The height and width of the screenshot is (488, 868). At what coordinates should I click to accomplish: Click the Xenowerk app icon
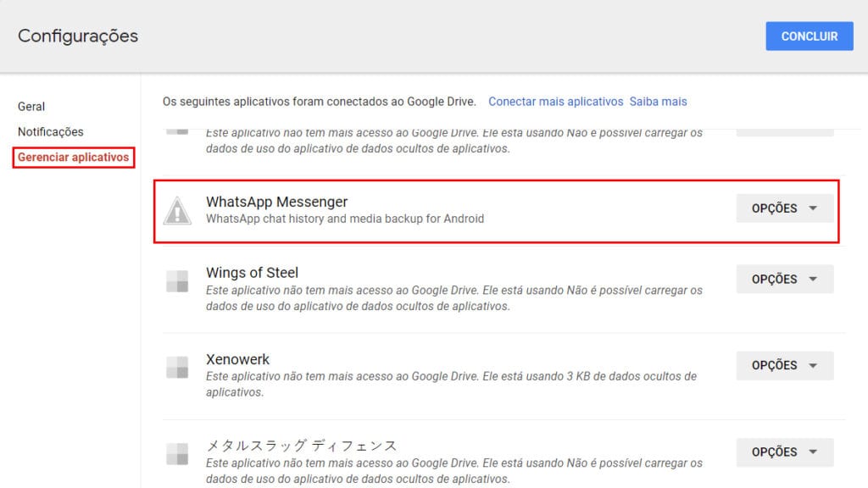click(x=177, y=368)
